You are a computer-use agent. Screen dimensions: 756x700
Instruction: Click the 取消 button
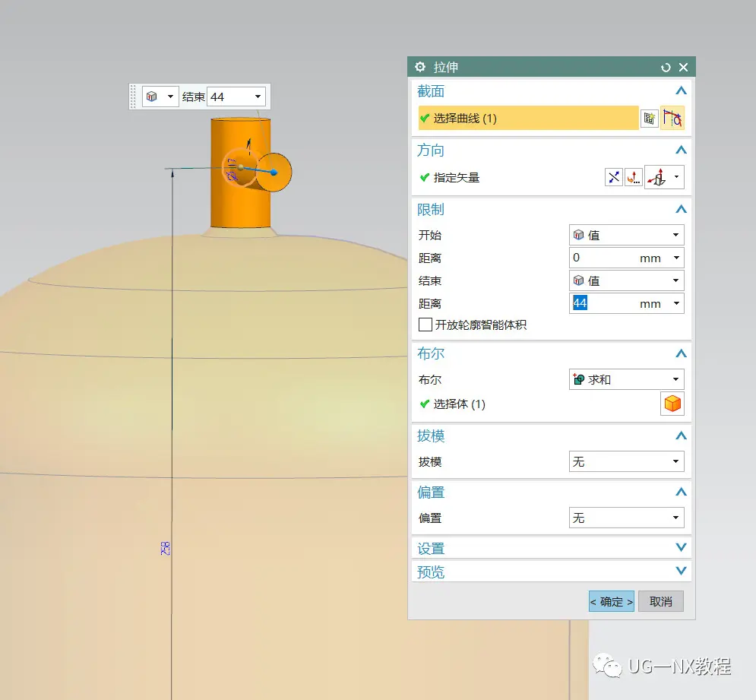tap(660, 601)
